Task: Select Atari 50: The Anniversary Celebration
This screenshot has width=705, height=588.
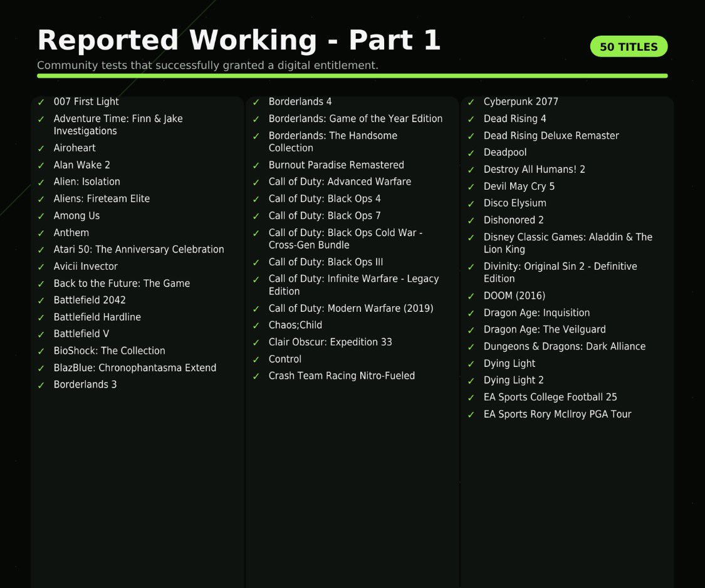Action: click(x=138, y=249)
